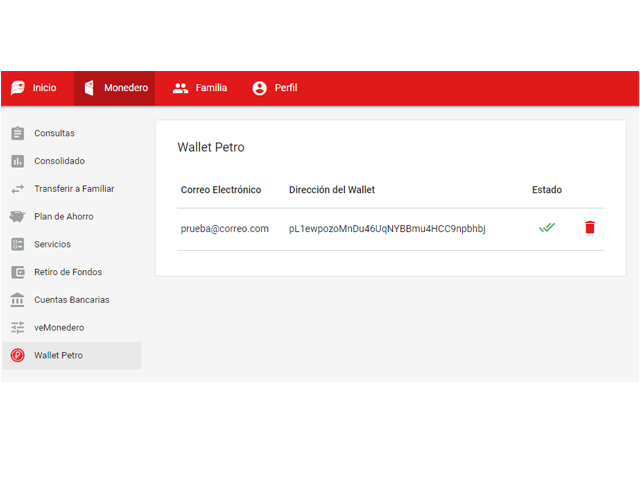View Cuentas Bancarias page
The height and width of the screenshot is (480, 640).
[71, 300]
